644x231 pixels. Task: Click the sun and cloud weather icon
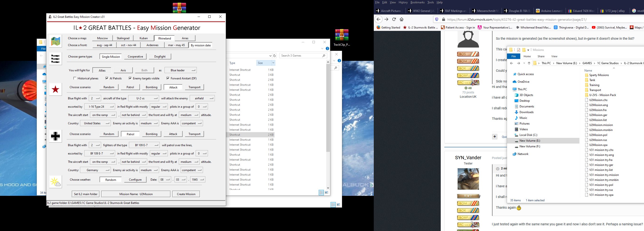[x=56, y=182]
